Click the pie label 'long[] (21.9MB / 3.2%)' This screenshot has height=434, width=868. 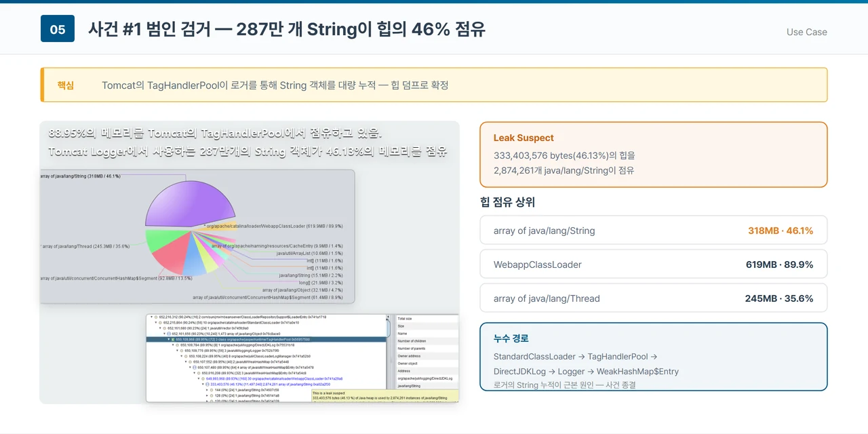click(x=321, y=282)
